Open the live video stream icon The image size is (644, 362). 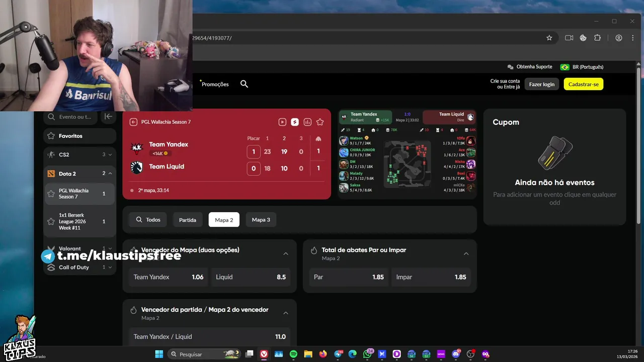click(282, 122)
